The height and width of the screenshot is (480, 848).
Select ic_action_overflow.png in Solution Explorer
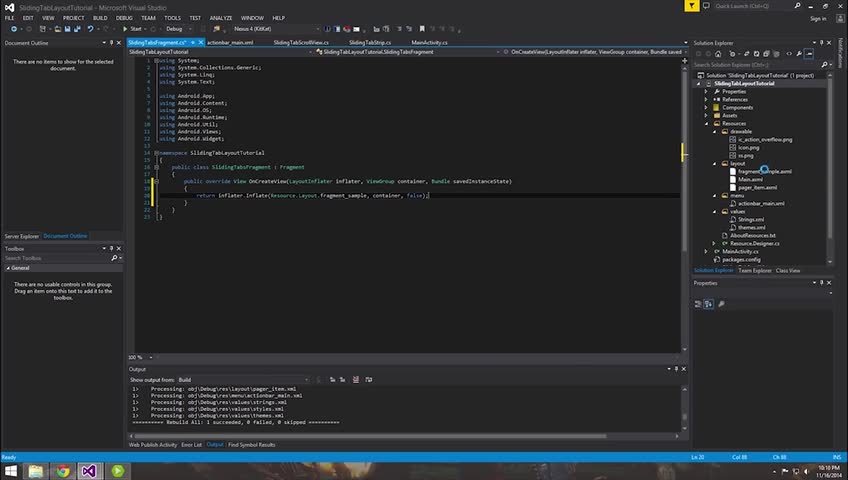click(765, 139)
